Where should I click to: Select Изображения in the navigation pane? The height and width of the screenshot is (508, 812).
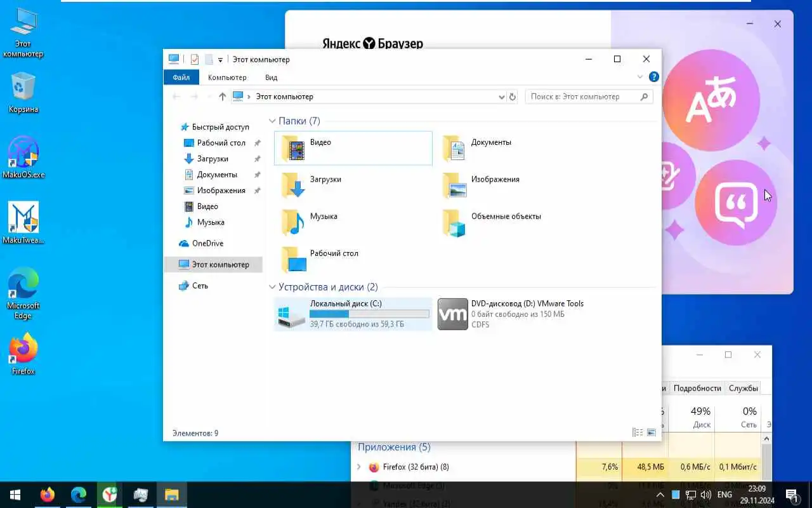coord(221,190)
